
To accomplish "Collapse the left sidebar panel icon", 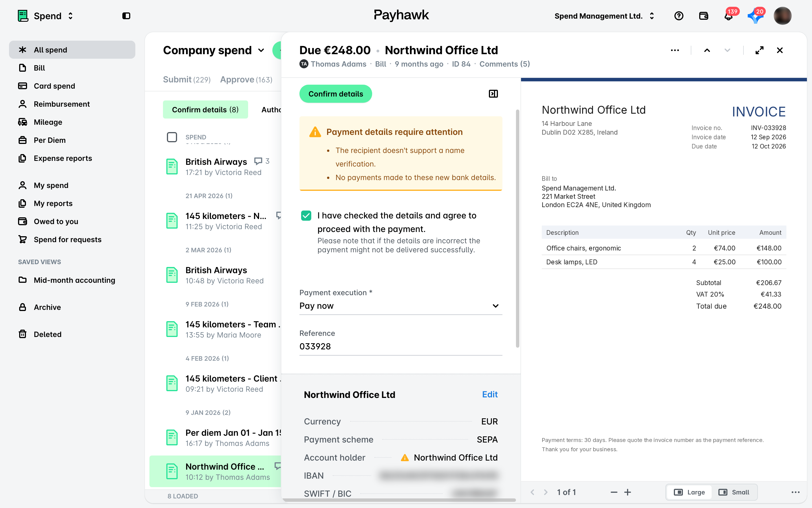I will [x=126, y=16].
